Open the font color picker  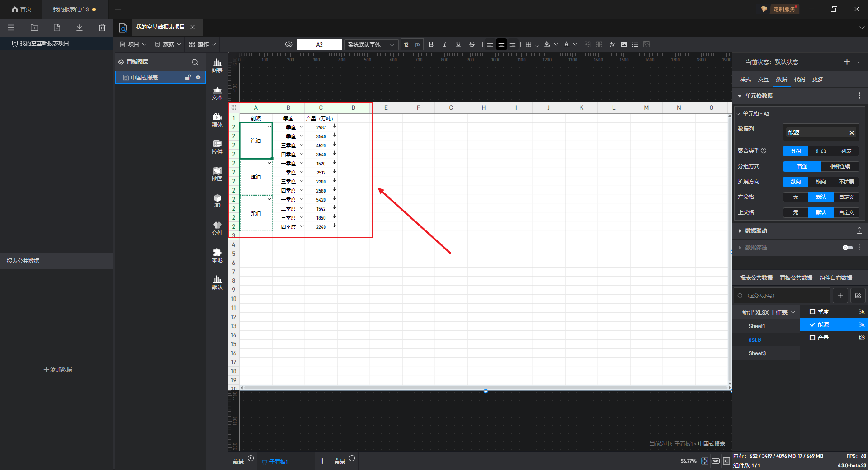pos(567,44)
